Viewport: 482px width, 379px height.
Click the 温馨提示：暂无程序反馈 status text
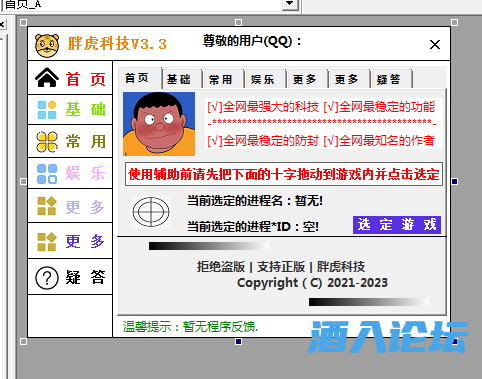(190, 327)
